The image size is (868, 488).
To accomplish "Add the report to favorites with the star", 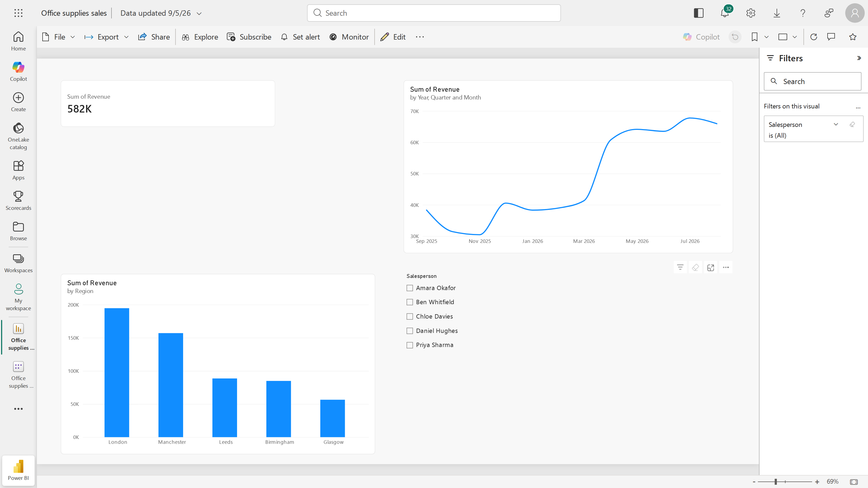I will tap(853, 37).
